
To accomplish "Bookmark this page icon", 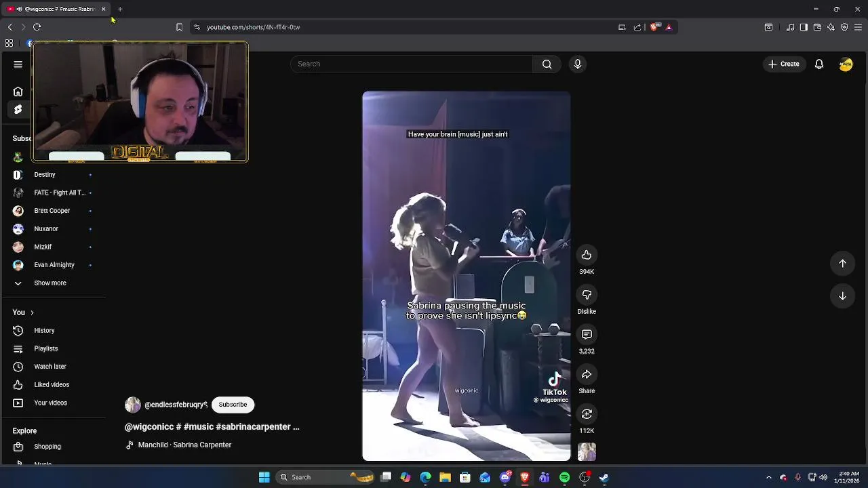I will (179, 27).
